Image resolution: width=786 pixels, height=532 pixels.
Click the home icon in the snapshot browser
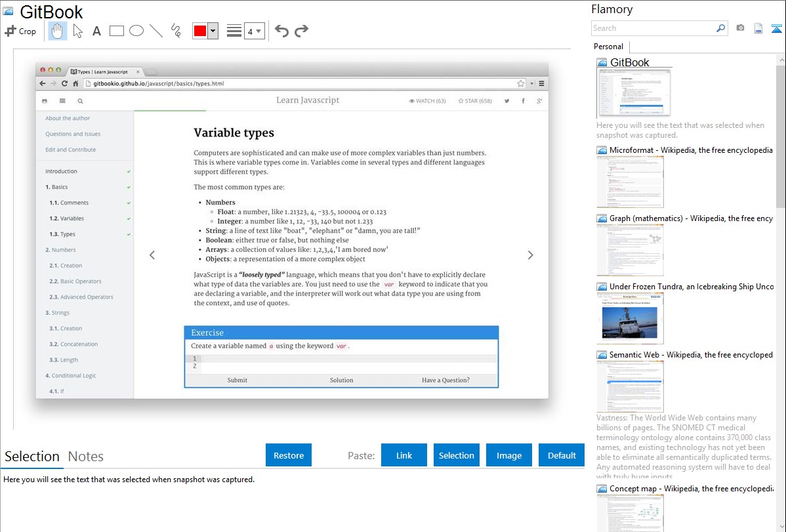point(75,83)
